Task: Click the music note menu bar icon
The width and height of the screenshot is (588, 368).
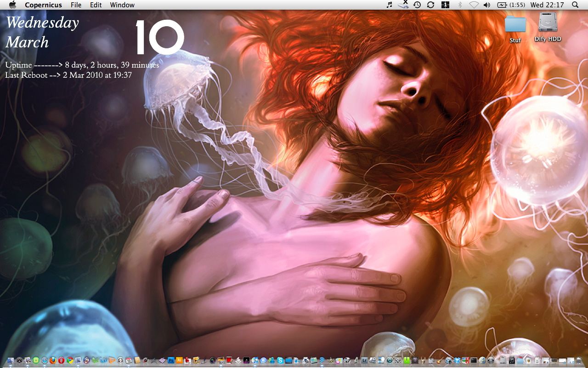Action: click(389, 5)
